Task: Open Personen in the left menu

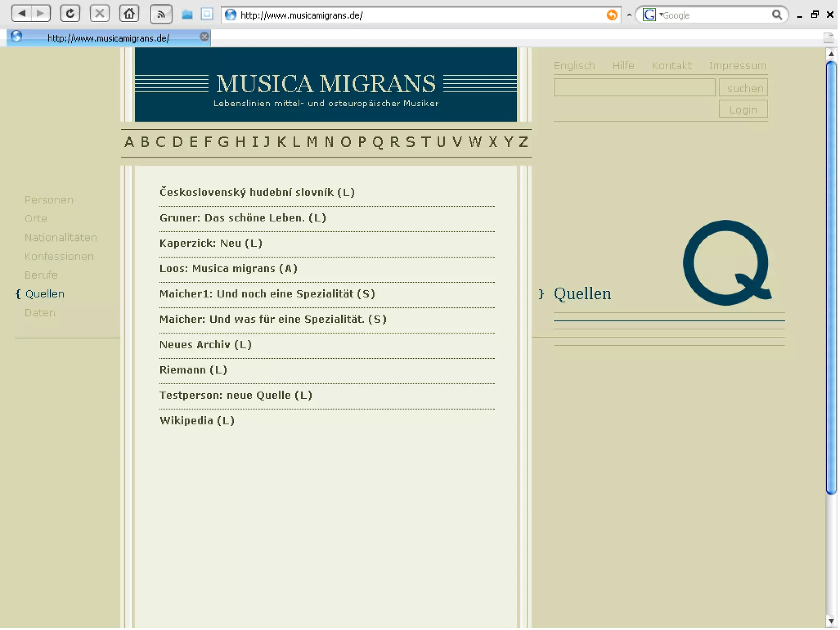Action: [49, 200]
